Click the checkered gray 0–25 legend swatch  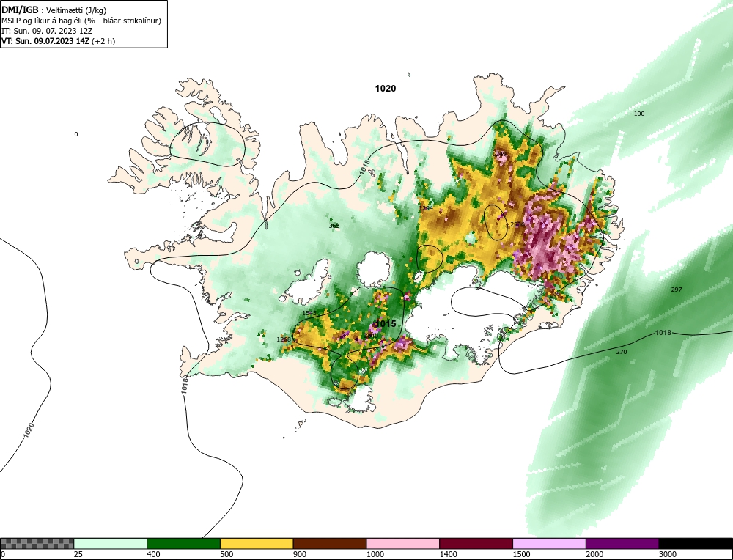point(37,544)
